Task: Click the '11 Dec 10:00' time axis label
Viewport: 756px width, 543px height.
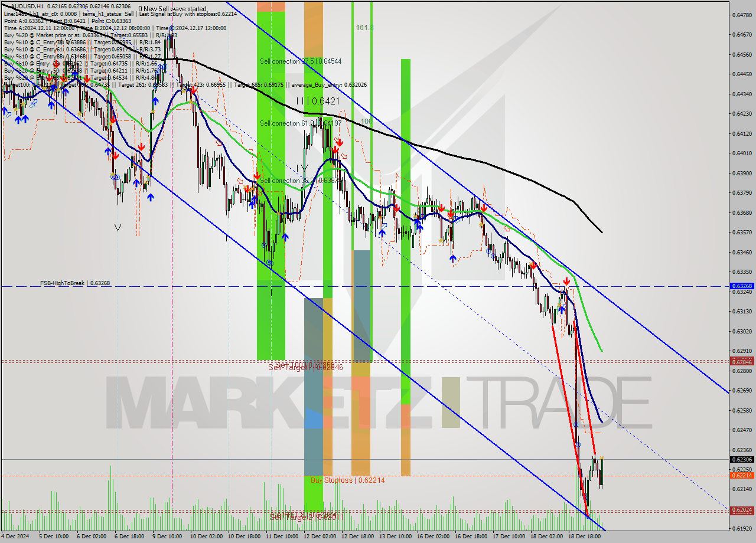Action: coord(281,537)
